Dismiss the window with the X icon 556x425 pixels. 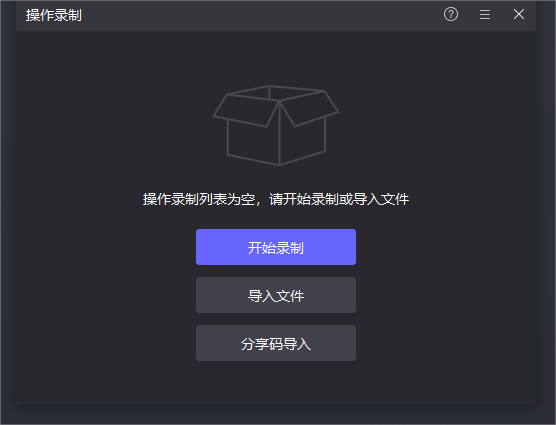coord(519,14)
